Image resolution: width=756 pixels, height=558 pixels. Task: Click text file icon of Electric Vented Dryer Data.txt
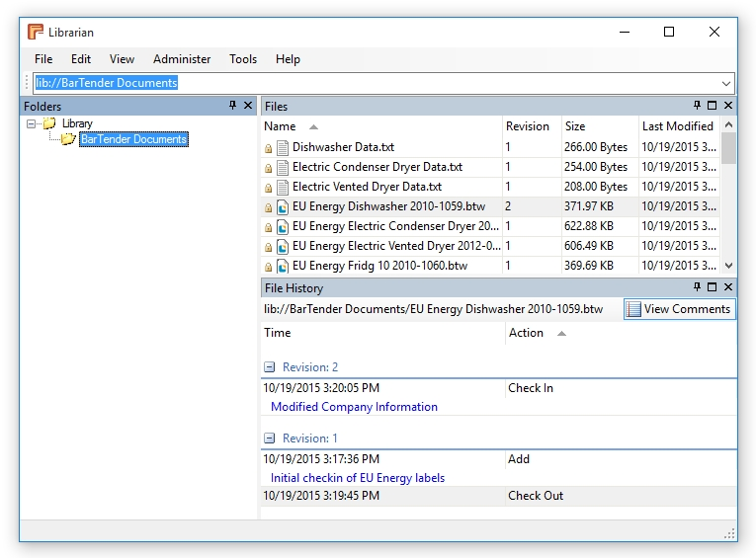(x=283, y=187)
